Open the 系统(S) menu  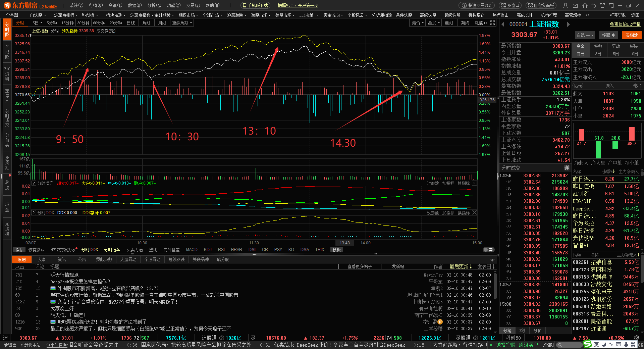(x=76, y=5)
